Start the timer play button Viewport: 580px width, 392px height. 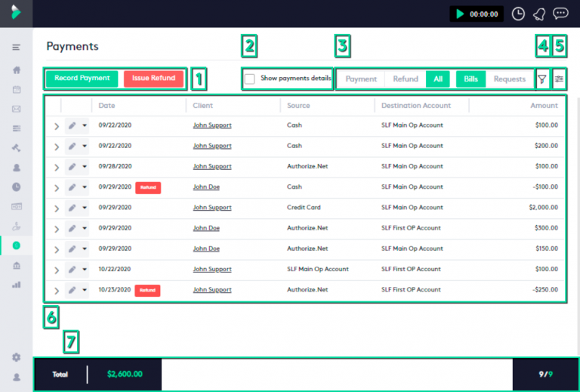coord(460,14)
